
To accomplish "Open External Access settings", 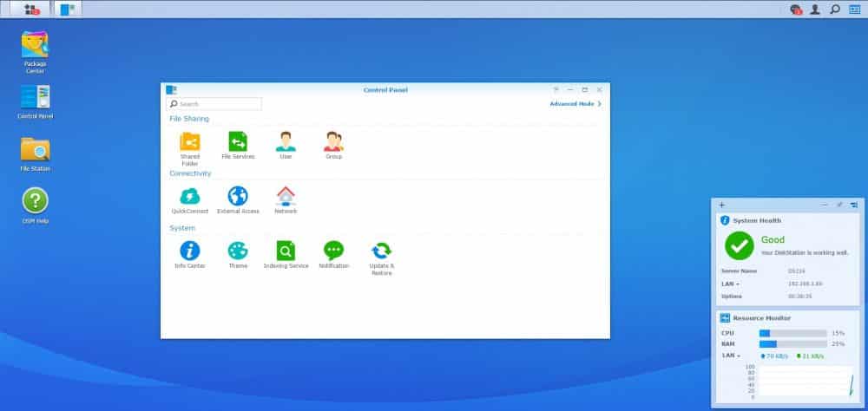I will [238, 200].
